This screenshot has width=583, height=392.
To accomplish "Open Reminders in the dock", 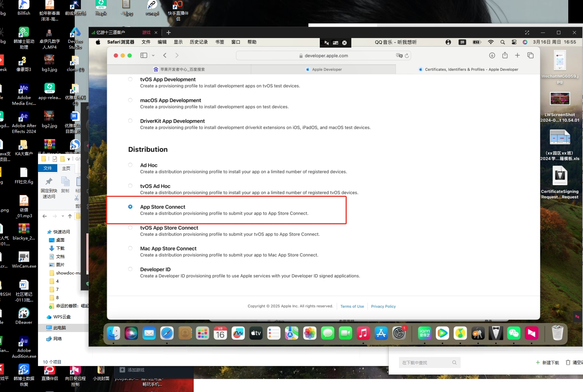I will [x=274, y=333].
